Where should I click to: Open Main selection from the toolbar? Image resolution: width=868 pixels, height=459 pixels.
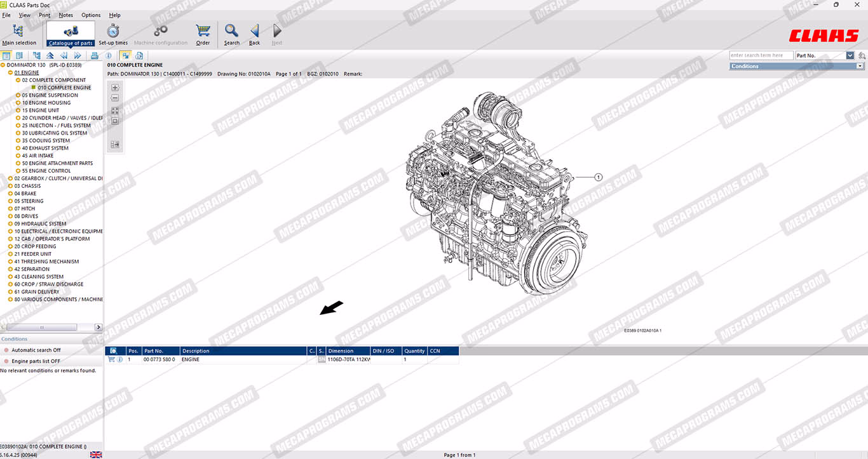(x=18, y=34)
